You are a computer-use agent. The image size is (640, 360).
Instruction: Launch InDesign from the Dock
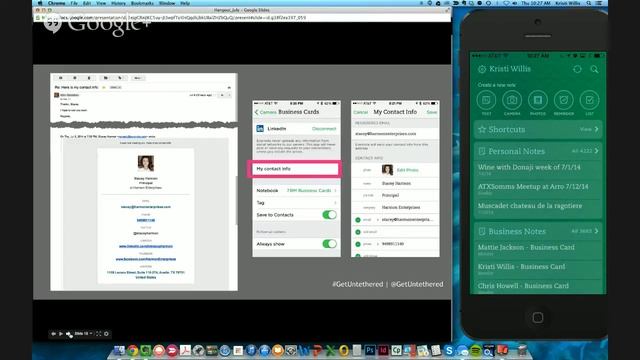tap(383, 350)
